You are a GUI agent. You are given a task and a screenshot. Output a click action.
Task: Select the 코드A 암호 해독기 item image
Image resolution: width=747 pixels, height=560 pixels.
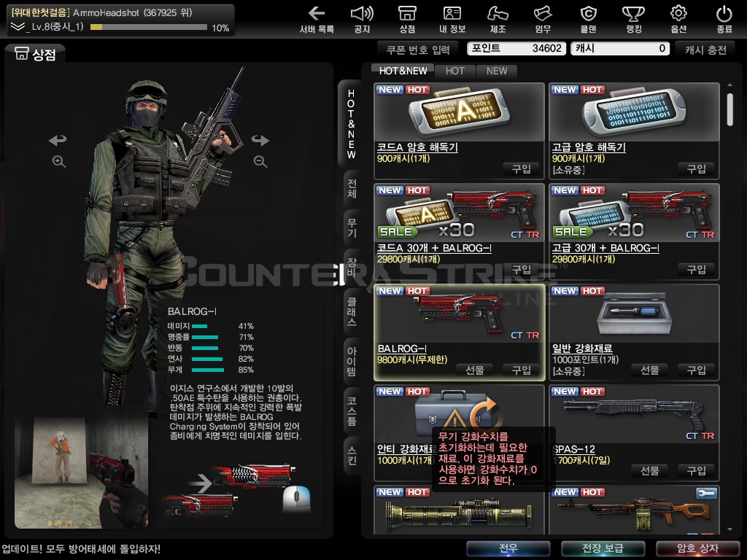coord(460,112)
